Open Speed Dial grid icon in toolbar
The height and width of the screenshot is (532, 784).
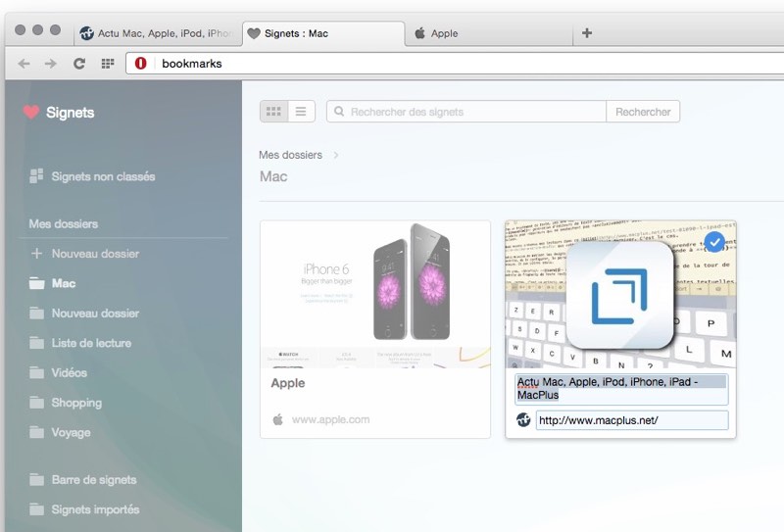coord(108,64)
